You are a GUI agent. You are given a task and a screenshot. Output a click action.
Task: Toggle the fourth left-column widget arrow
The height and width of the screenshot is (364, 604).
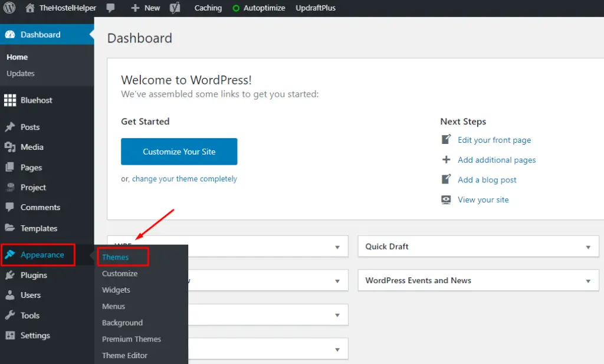click(x=337, y=350)
